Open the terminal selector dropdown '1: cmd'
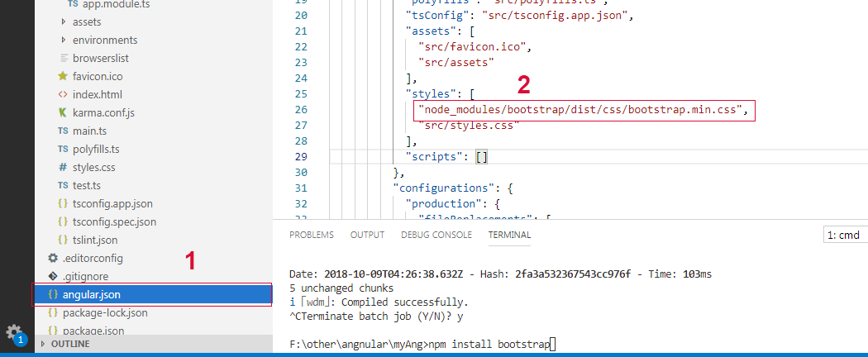The height and width of the screenshot is (357, 868). pyautogui.click(x=846, y=235)
